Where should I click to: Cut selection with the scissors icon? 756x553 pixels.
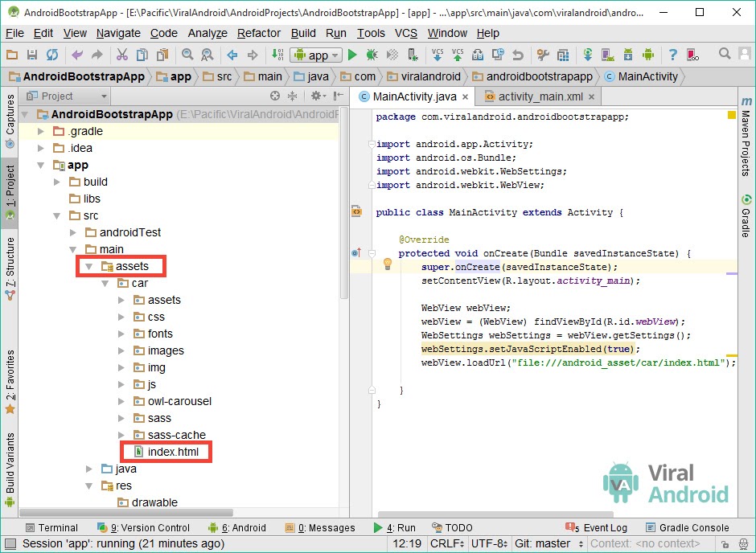[122, 55]
